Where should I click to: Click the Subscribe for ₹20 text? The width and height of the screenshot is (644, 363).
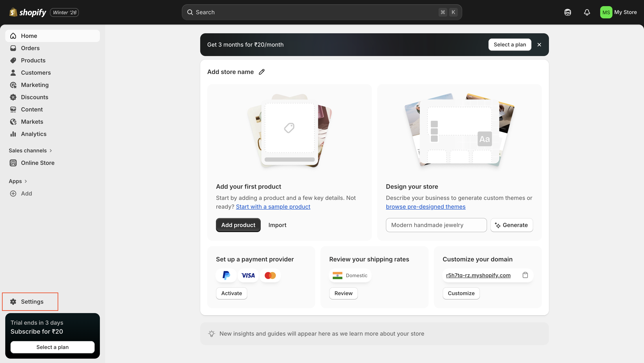(37, 331)
